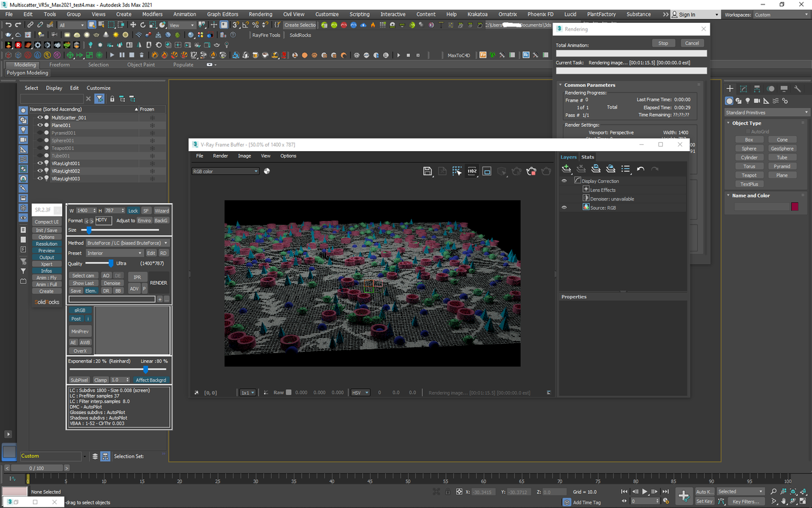
Task: Click Stop rendering teapot in Frame Buffer
Action: pyautogui.click(x=532, y=171)
